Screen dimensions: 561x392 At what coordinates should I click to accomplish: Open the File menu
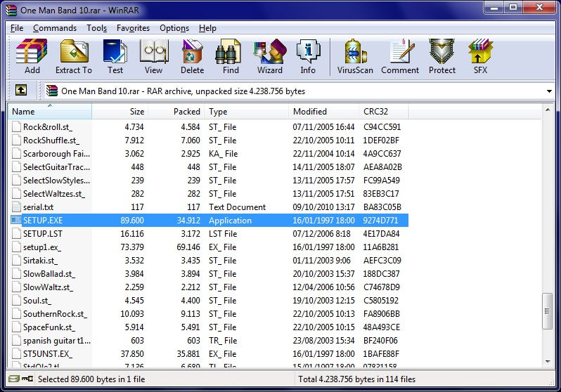click(17, 28)
